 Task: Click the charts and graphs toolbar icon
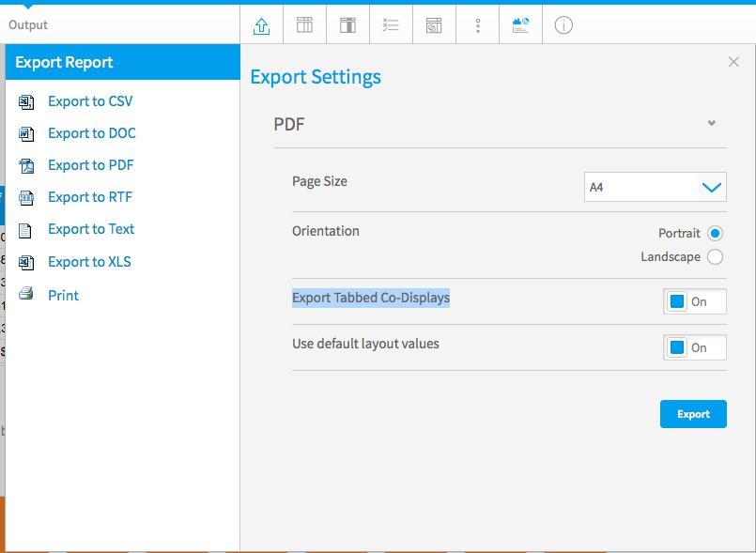[x=520, y=25]
